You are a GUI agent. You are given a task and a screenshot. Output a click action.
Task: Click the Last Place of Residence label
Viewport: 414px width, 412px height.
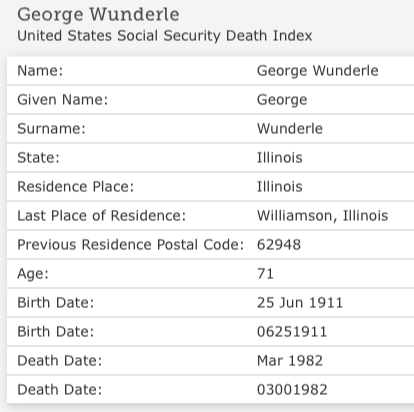click(x=101, y=216)
